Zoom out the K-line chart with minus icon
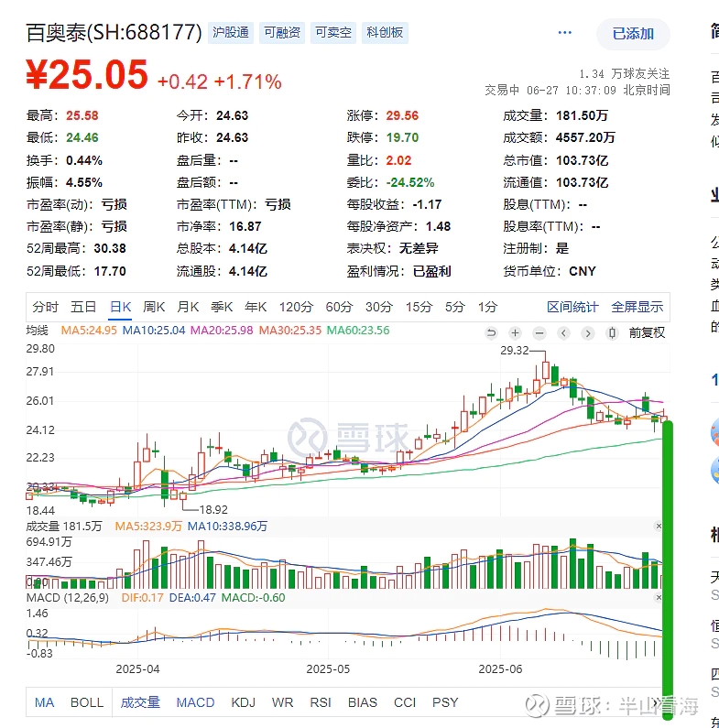This screenshot has width=719, height=728. click(x=539, y=333)
